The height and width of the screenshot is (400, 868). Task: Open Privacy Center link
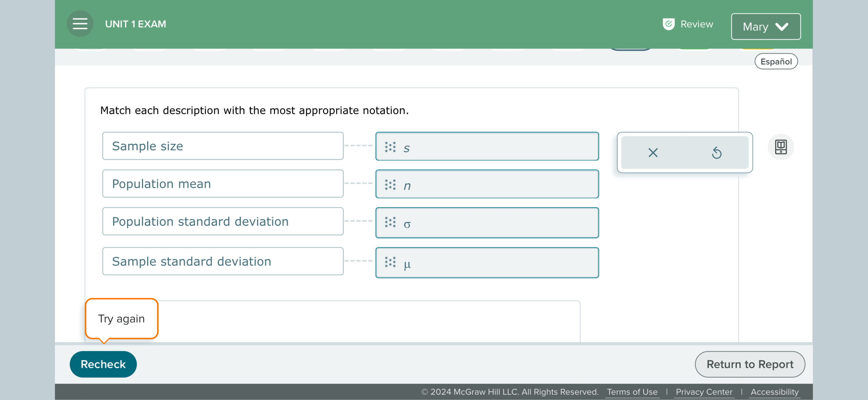pyautogui.click(x=704, y=392)
